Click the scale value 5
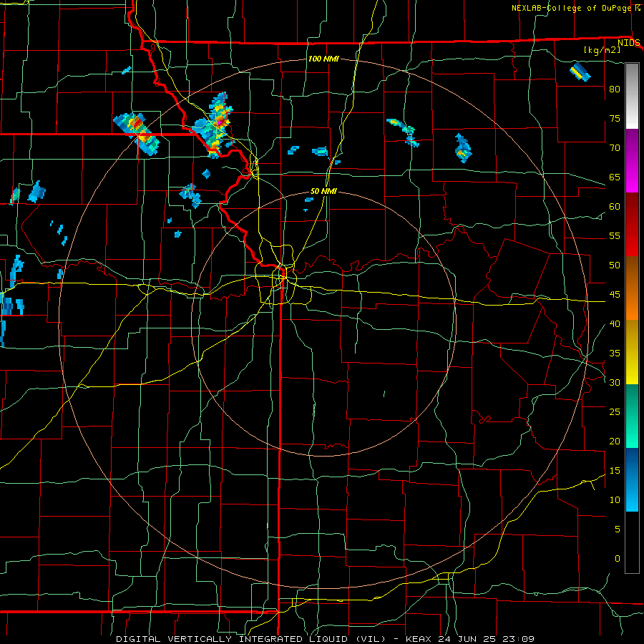Screen dimensions: 644x644 [618, 529]
